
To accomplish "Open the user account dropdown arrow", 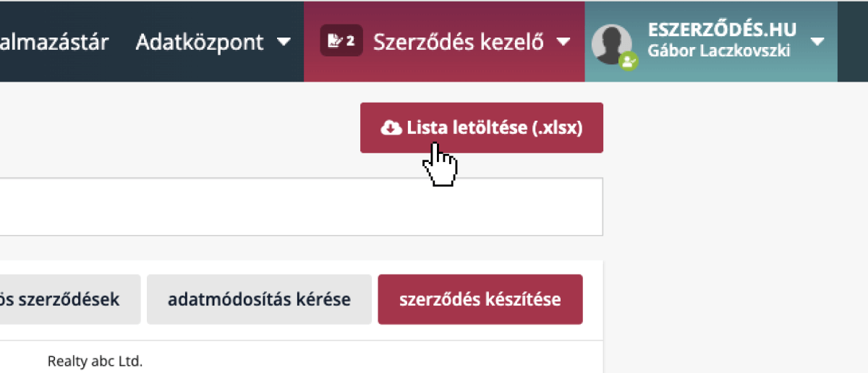I will (817, 42).
